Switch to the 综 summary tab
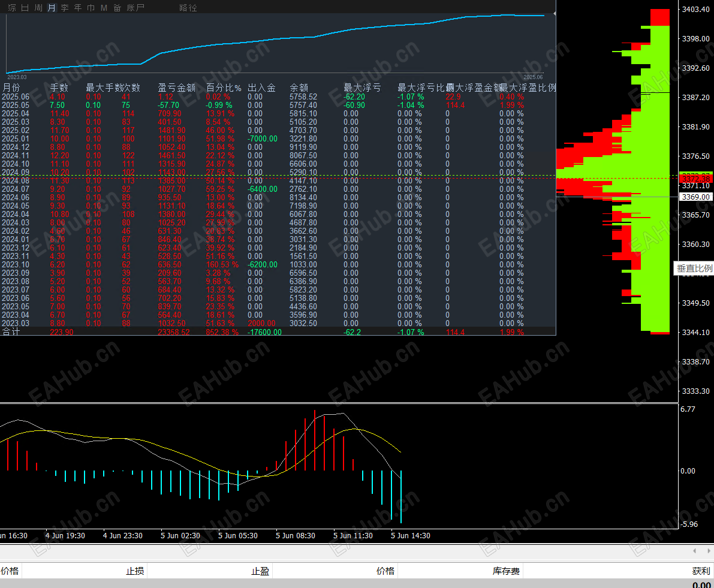Screen dimensions: 714x588 point(12,8)
